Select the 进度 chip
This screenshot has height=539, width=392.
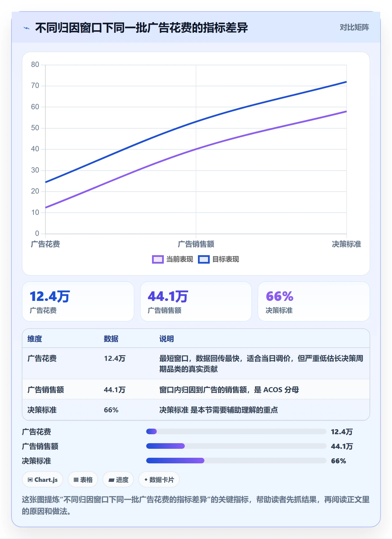pos(118,480)
